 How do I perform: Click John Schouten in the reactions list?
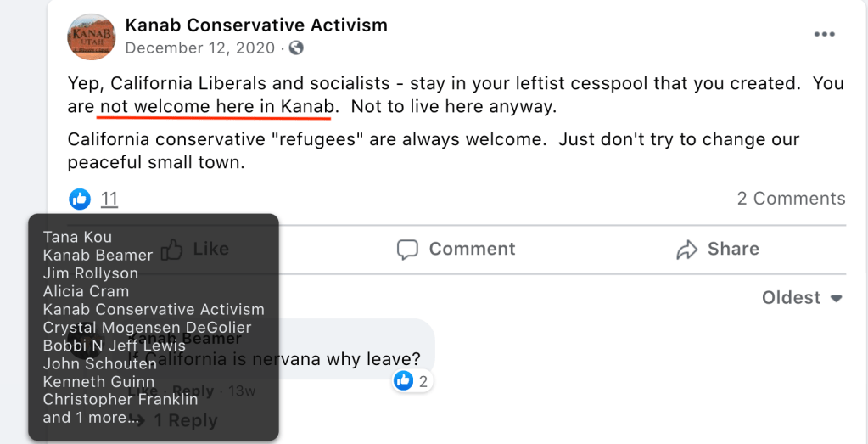(x=100, y=363)
